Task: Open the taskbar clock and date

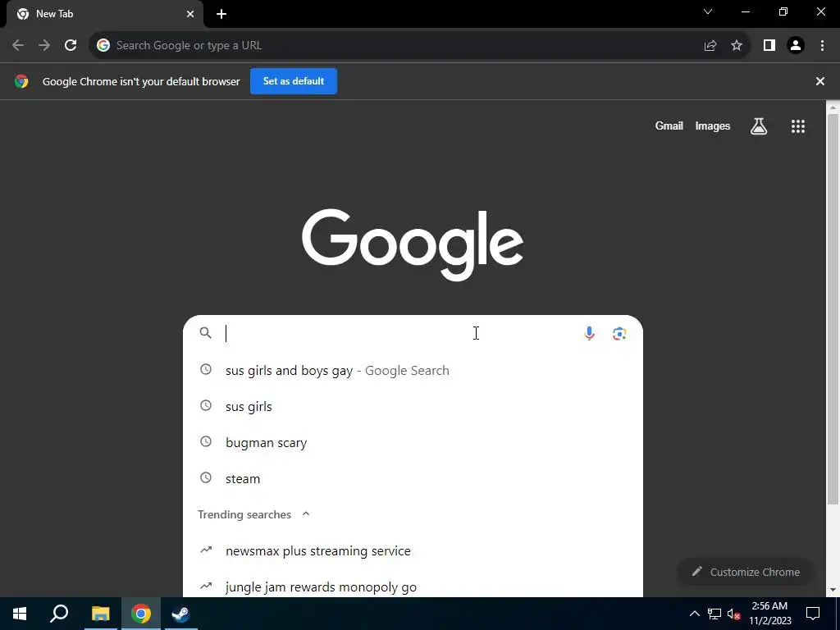Action: coord(769,614)
